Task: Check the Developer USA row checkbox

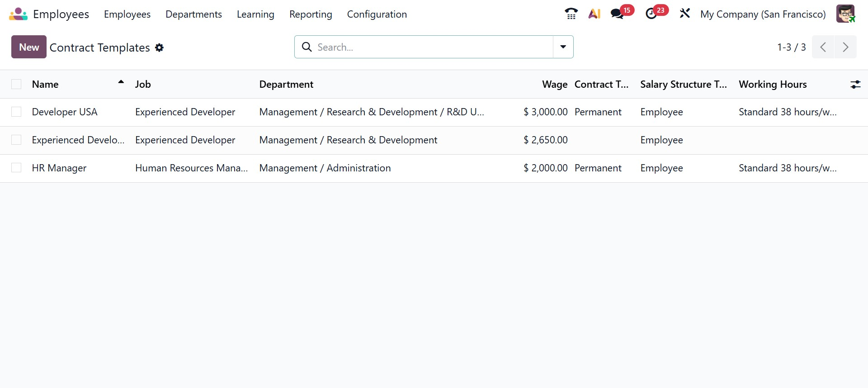Action: click(x=16, y=112)
